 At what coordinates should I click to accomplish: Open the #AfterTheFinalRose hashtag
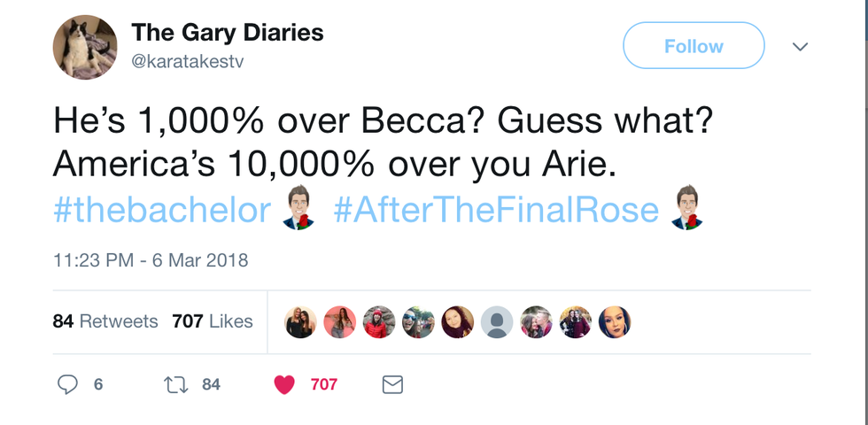tap(496, 211)
